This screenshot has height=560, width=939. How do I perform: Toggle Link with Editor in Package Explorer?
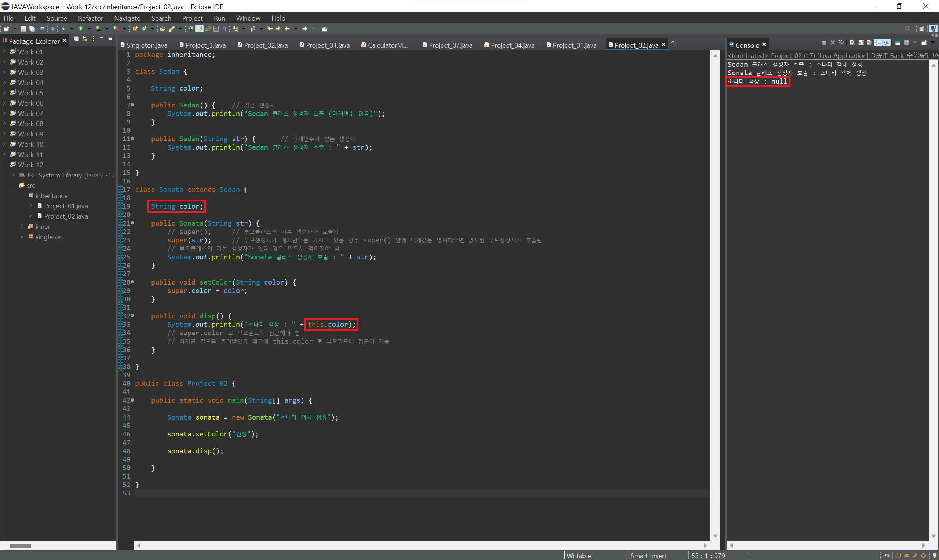click(84, 39)
